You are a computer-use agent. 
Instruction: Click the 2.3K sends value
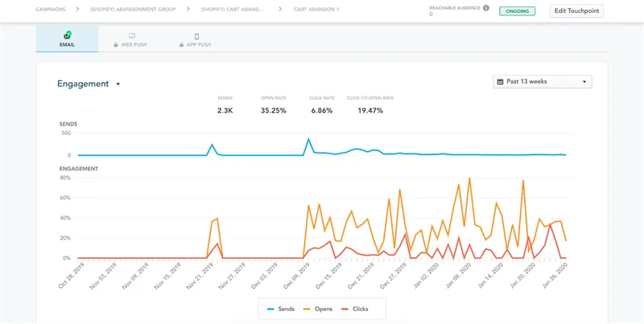[225, 110]
